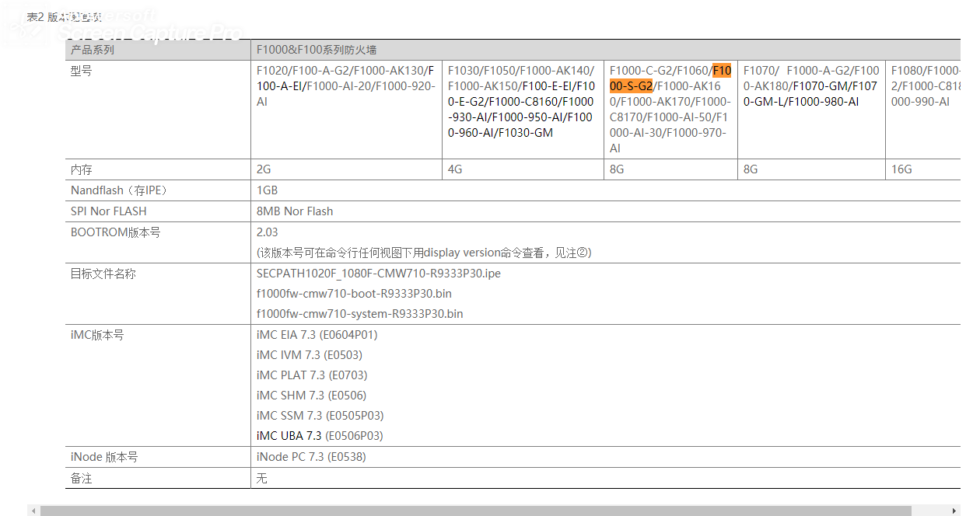Click f1000fw-cmw710-boot-R9333P30.bin file name
The image size is (980, 516).
(x=354, y=294)
